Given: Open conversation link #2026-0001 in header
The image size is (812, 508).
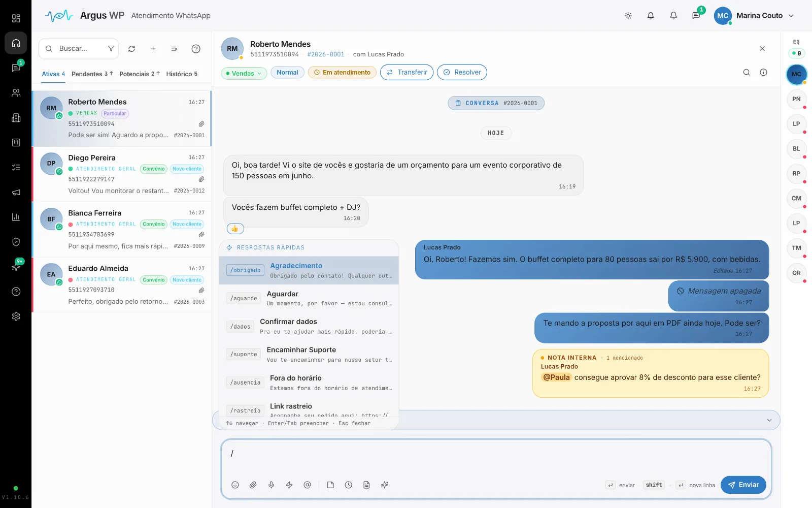Looking at the screenshot, I should (326, 54).
